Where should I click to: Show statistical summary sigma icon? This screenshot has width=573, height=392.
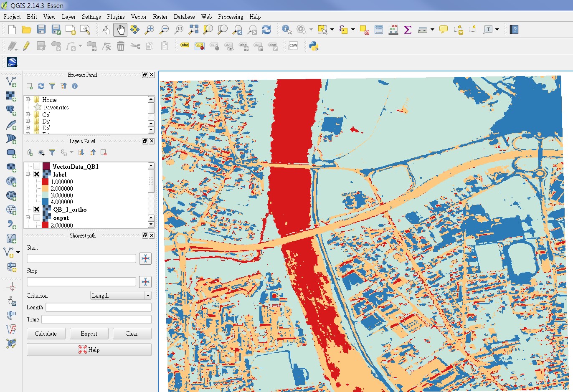point(408,30)
